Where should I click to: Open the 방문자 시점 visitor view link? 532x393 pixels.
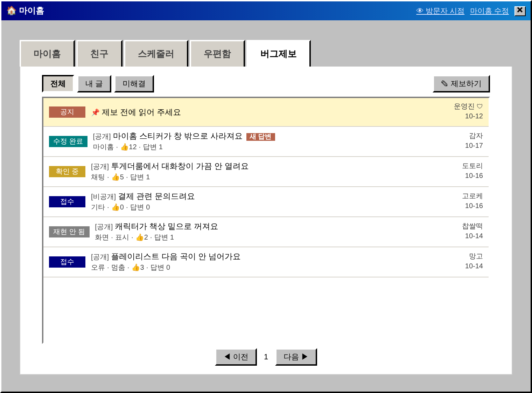[440, 11]
